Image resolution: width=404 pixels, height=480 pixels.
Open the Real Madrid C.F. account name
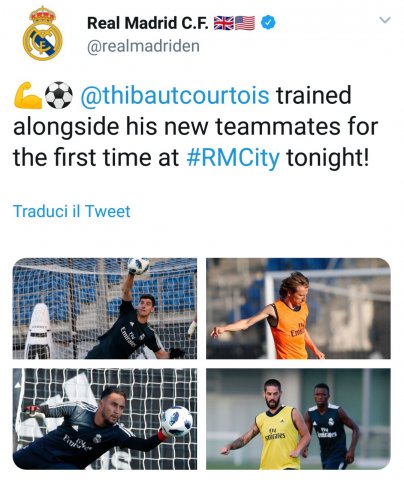click(x=149, y=23)
